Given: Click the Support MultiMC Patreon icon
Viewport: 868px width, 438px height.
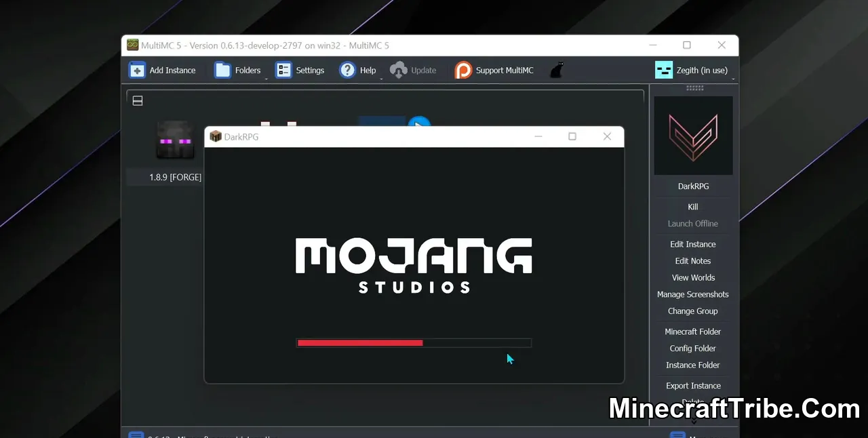Looking at the screenshot, I should click(463, 70).
